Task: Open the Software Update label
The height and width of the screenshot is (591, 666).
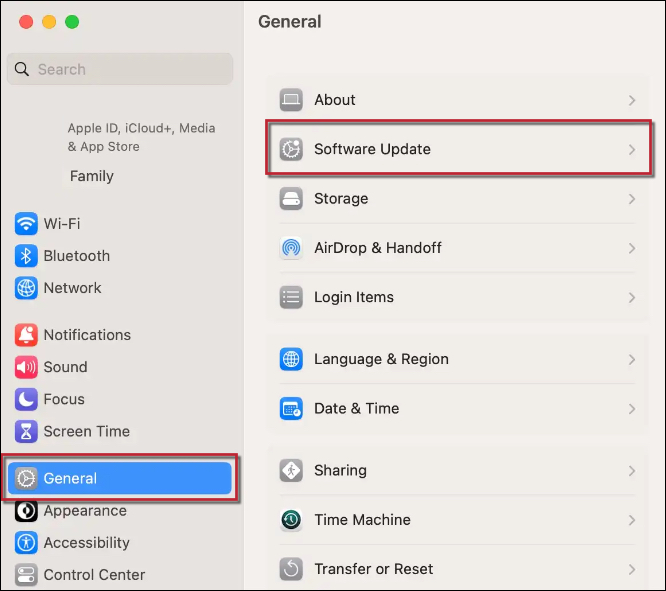Action: (372, 149)
